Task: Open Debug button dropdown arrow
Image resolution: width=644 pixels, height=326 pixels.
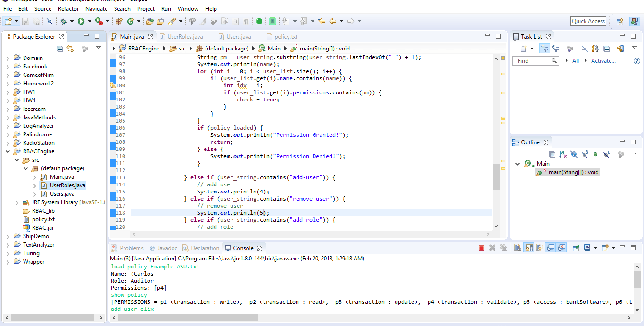Action: tap(72, 21)
